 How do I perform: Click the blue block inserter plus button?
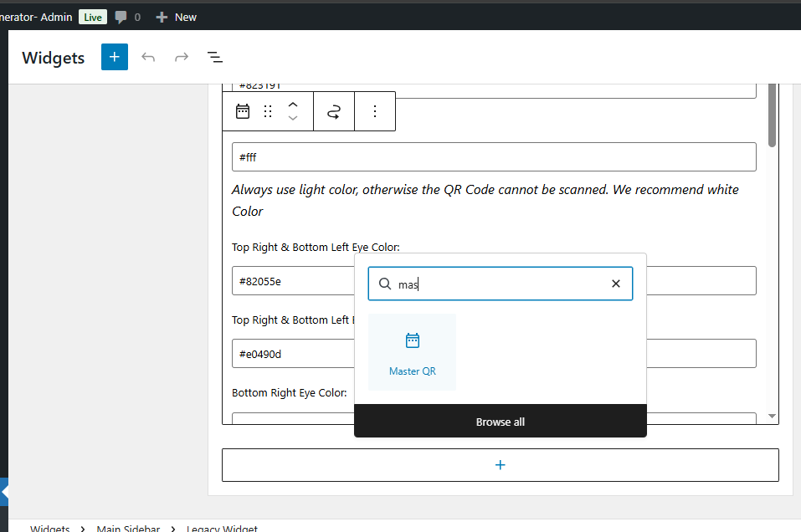115,57
